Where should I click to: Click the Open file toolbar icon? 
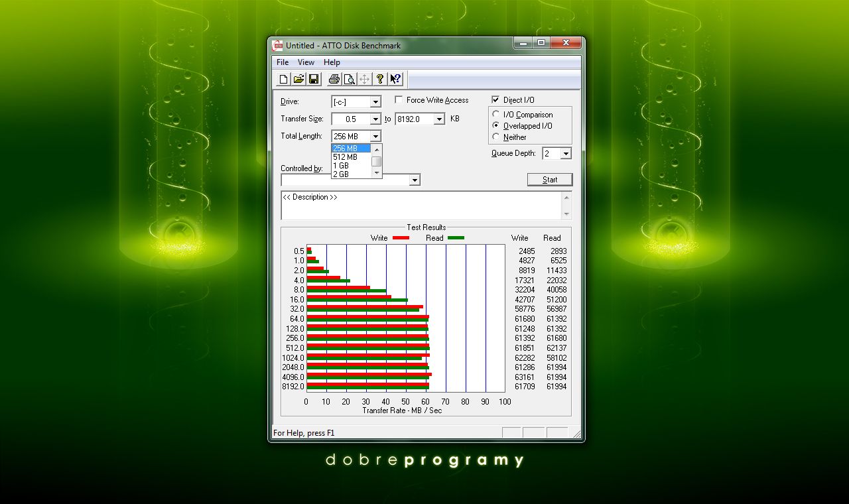click(x=298, y=80)
